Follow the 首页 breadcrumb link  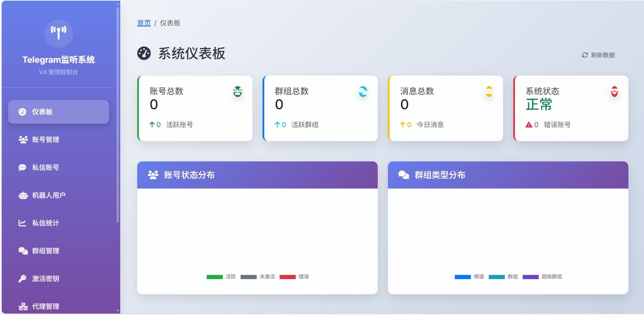coord(144,23)
